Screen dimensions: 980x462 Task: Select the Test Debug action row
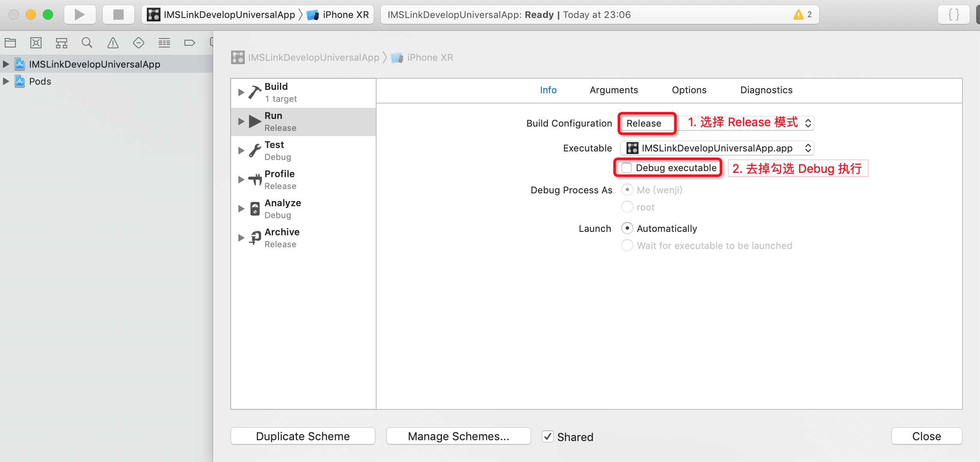(x=303, y=151)
